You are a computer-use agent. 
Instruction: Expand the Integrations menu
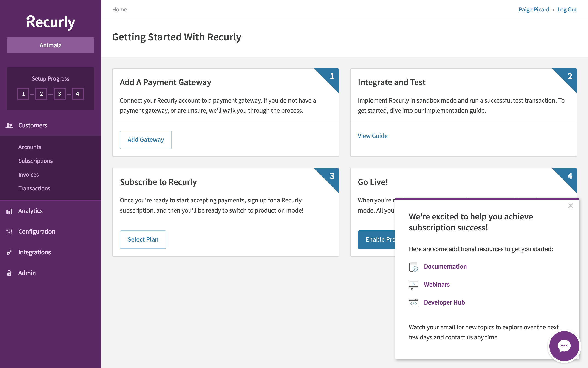tap(51, 252)
